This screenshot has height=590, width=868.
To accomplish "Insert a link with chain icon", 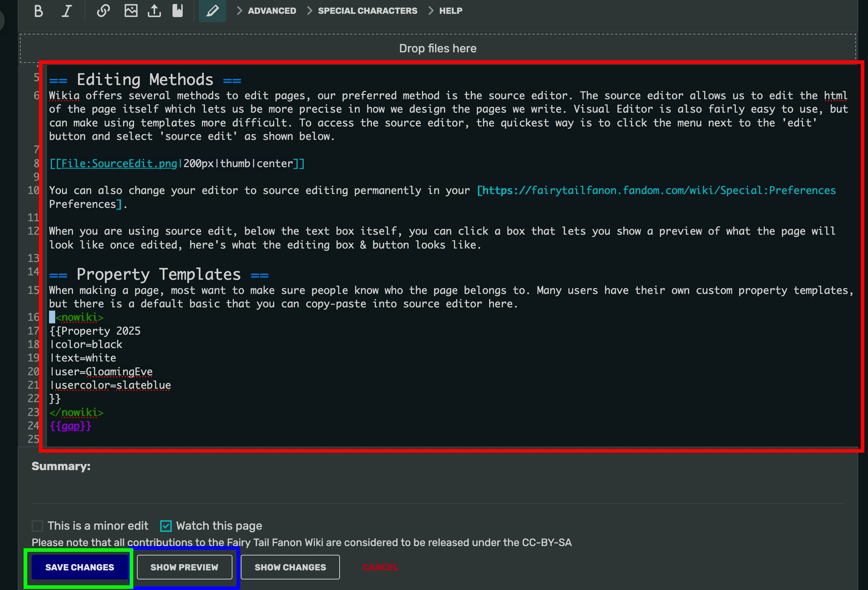I will [103, 11].
